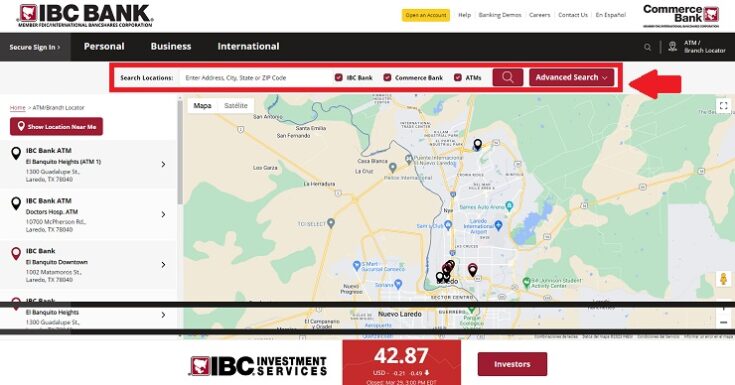Open the Help link
Image resolution: width=735 pixels, height=385 pixels.
[x=465, y=15]
